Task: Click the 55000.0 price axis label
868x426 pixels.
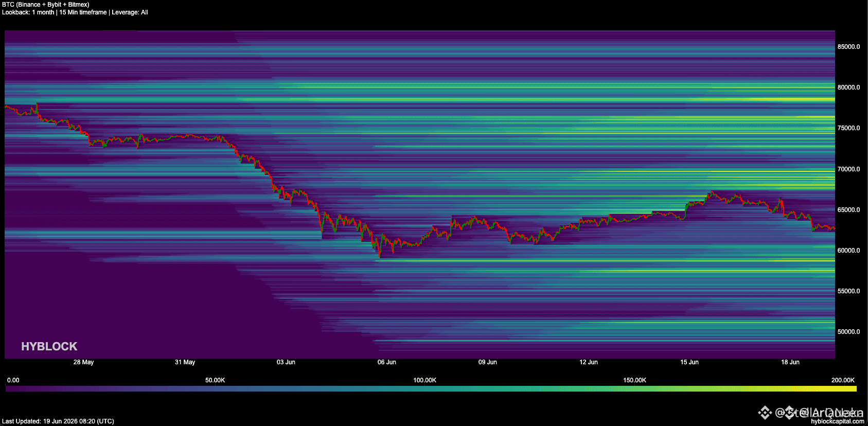Action: coord(848,291)
